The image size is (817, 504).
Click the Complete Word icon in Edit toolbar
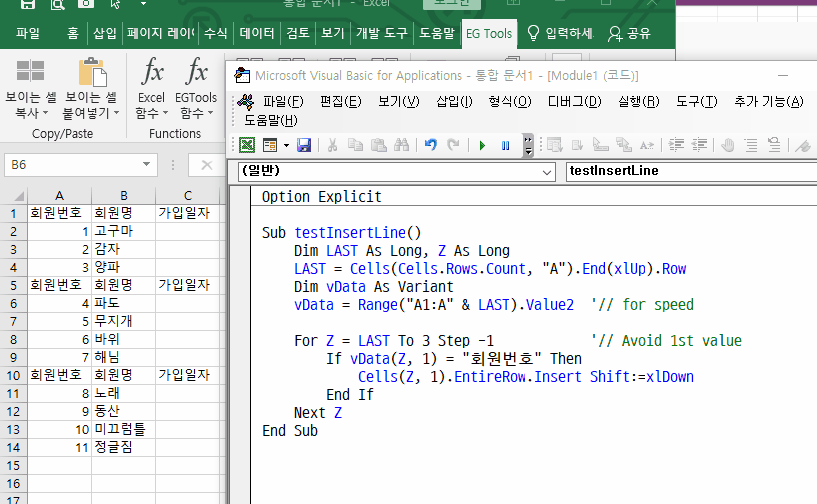647,145
